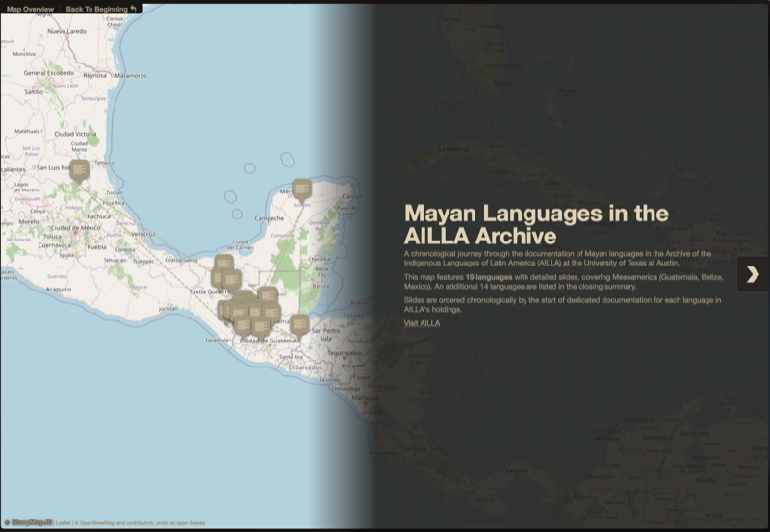Click the Map Overview button
Image resolution: width=770 pixels, height=532 pixels.
coord(31,9)
